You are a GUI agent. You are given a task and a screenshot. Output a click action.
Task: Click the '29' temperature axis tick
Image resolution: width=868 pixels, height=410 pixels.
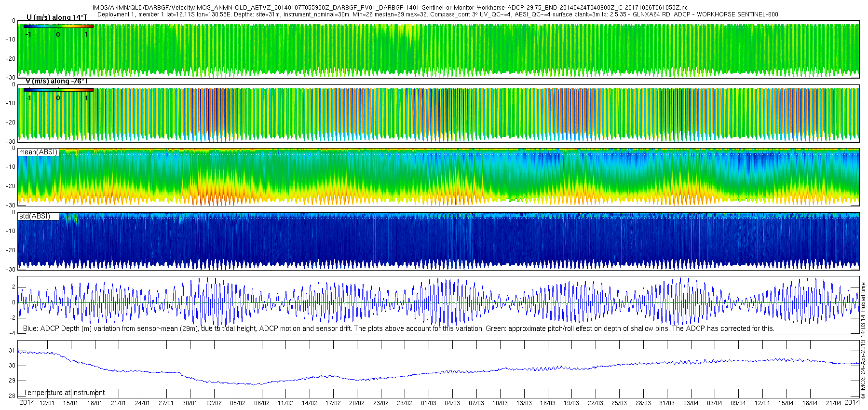click(x=12, y=381)
